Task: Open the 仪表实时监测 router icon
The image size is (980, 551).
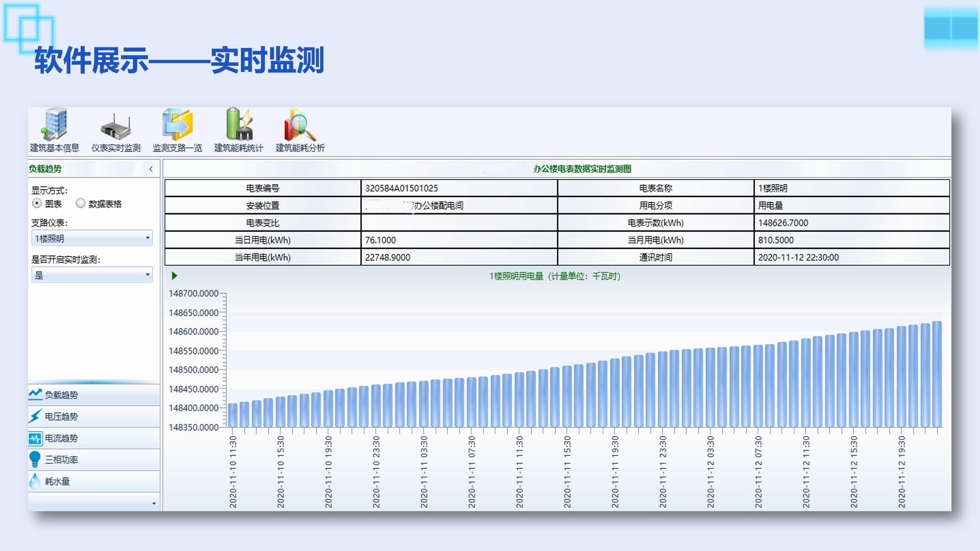Action: pos(116,126)
